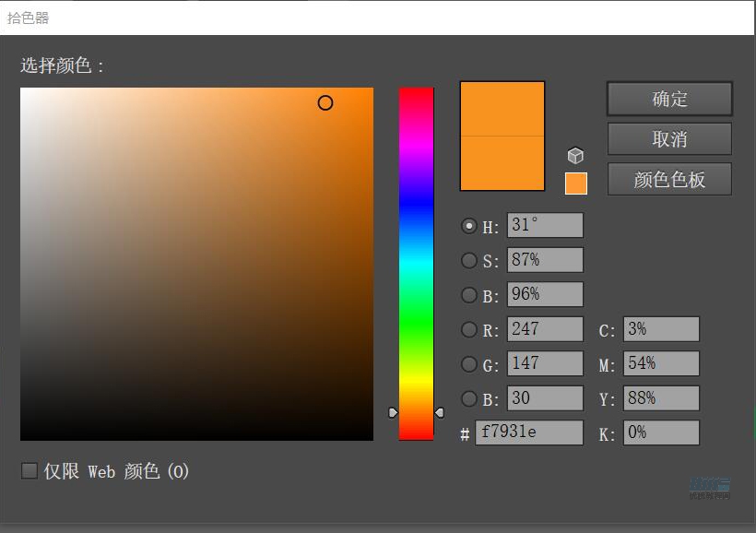Click the right hue slider arrow handle

tap(439, 413)
